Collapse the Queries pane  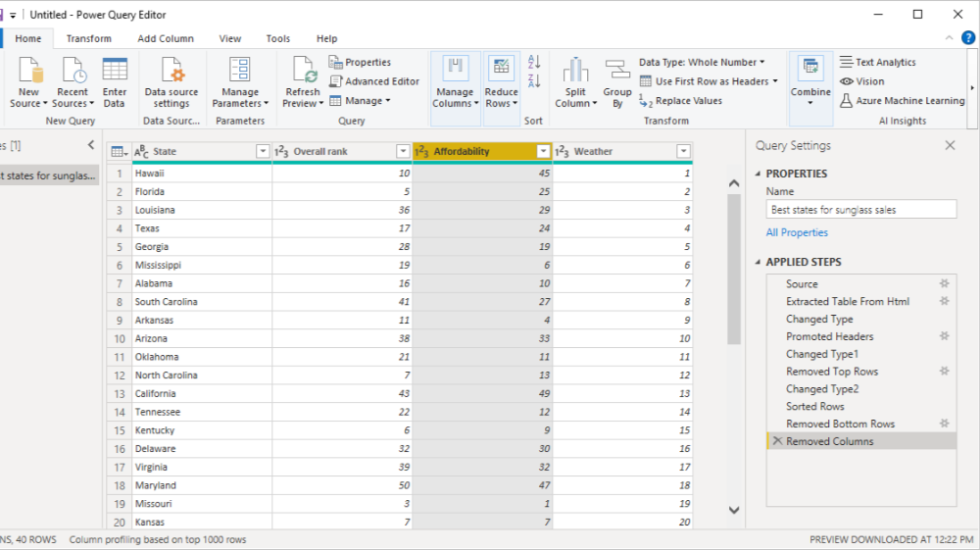pos(91,146)
